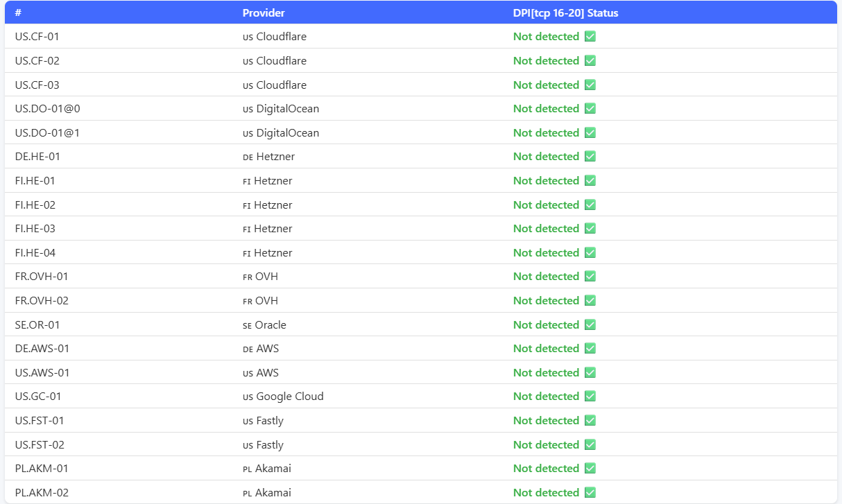This screenshot has width=842, height=504.
Task: Click the green checkmark in FI.HE-01 row
Action: click(x=590, y=181)
